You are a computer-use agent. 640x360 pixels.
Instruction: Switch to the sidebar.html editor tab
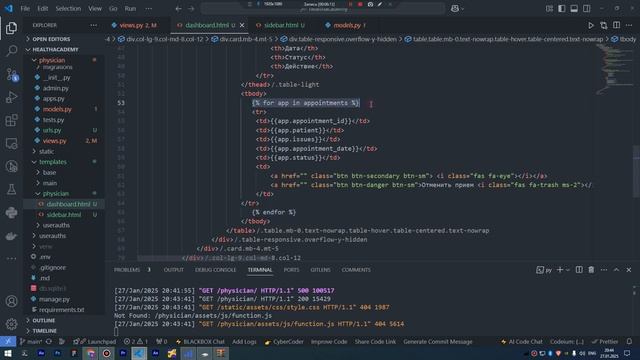coord(284,25)
